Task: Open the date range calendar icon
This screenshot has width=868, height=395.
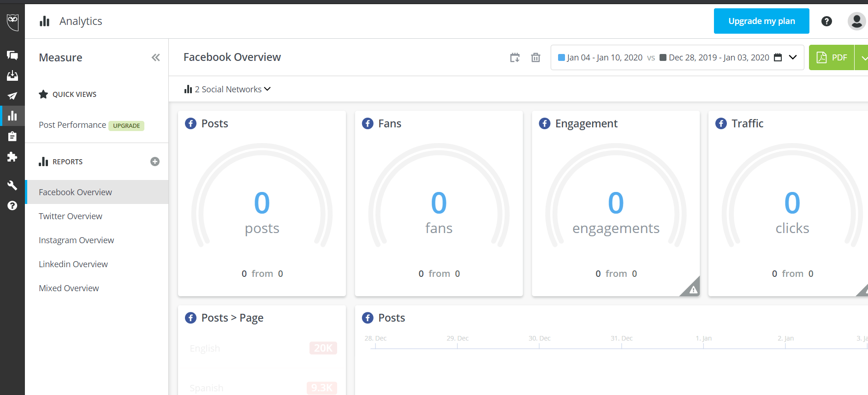Action: click(x=778, y=58)
